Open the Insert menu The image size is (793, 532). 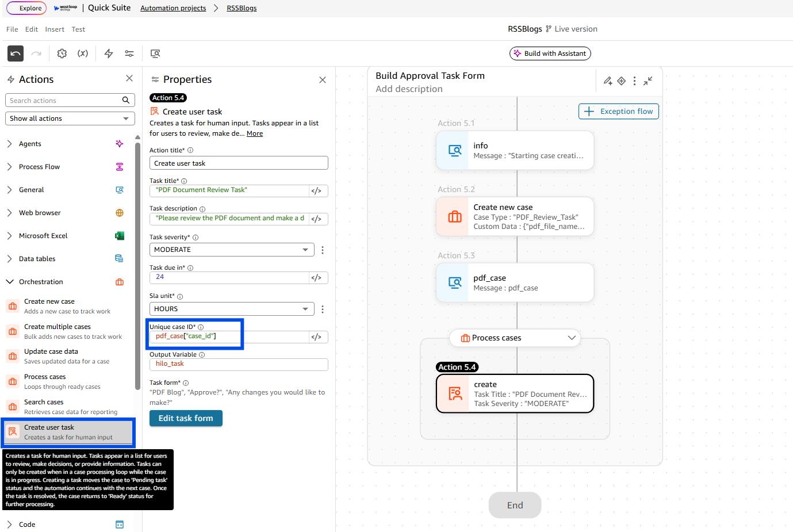pos(55,29)
